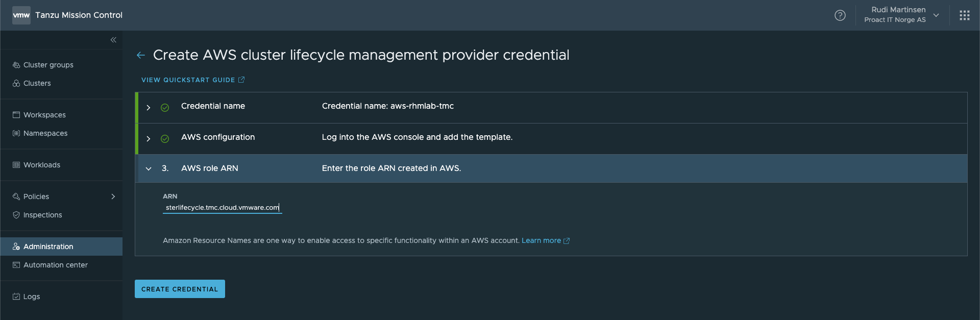Click the AWS configuration green checkmark icon
980x320 pixels.
pos(165,139)
